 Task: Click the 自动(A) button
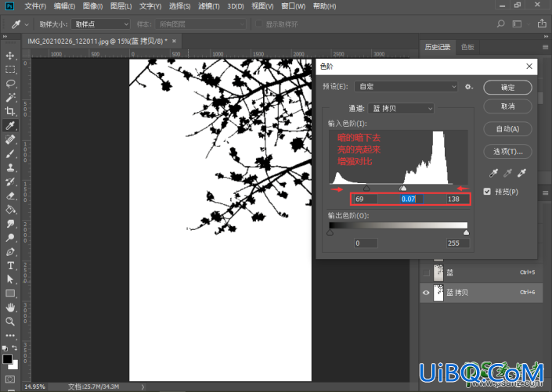click(507, 129)
